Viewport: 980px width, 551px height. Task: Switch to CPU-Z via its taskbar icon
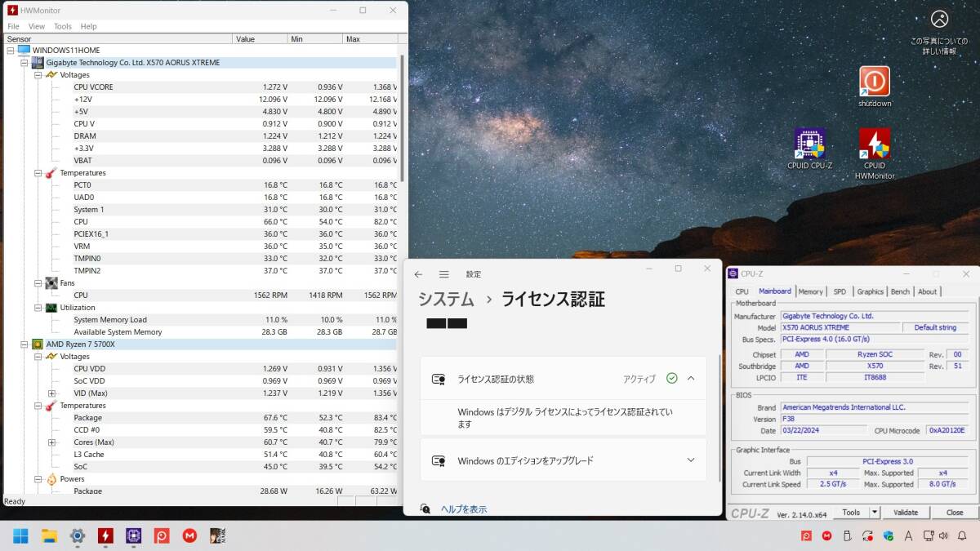pos(133,535)
